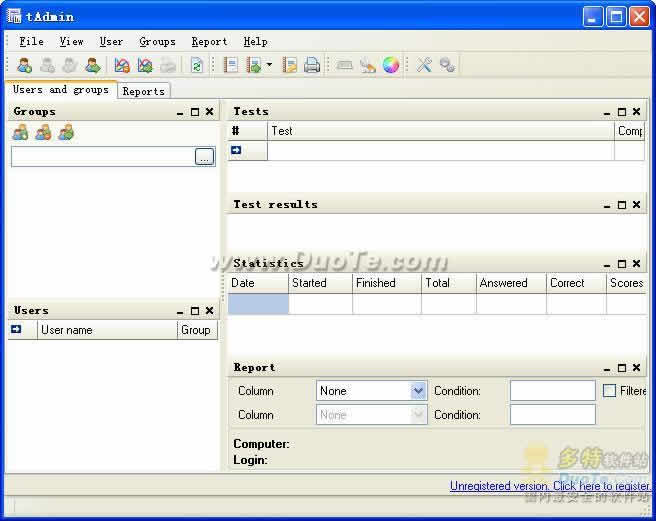
Task: Click the report notebook icon
Action: [x=231, y=65]
